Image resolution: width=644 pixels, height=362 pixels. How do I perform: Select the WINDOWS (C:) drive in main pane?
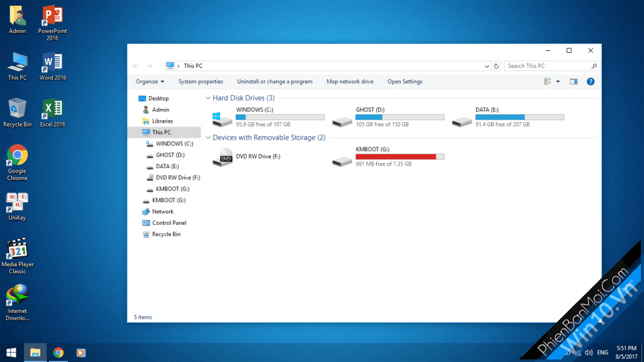(268, 117)
